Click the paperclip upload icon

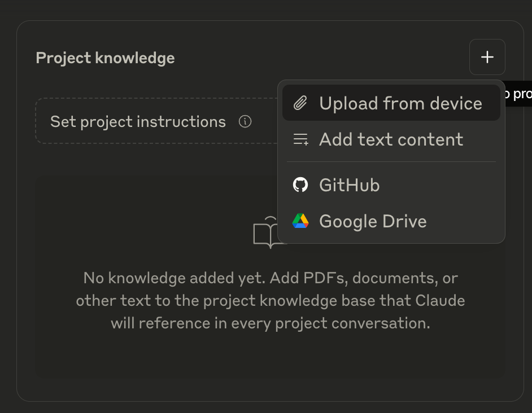point(300,103)
